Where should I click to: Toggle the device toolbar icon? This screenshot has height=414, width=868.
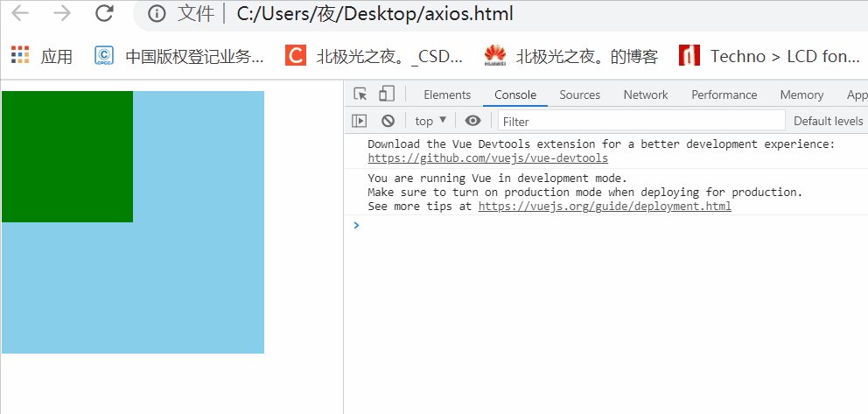pyautogui.click(x=387, y=95)
